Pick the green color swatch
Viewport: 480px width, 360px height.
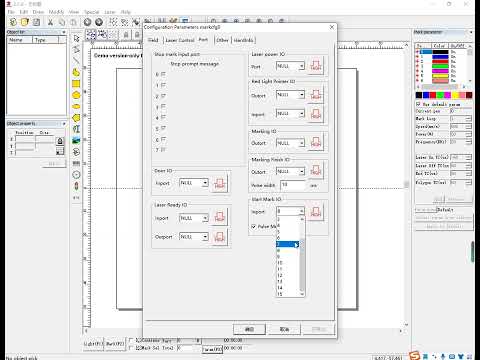click(440, 95)
